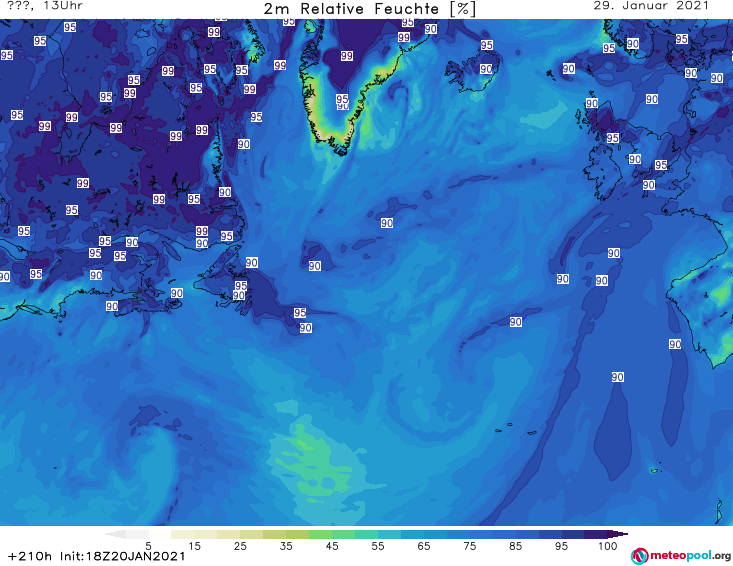Image resolution: width=733 pixels, height=566 pixels.
Task: Click the legend value 85
Action: pos(516,546)
